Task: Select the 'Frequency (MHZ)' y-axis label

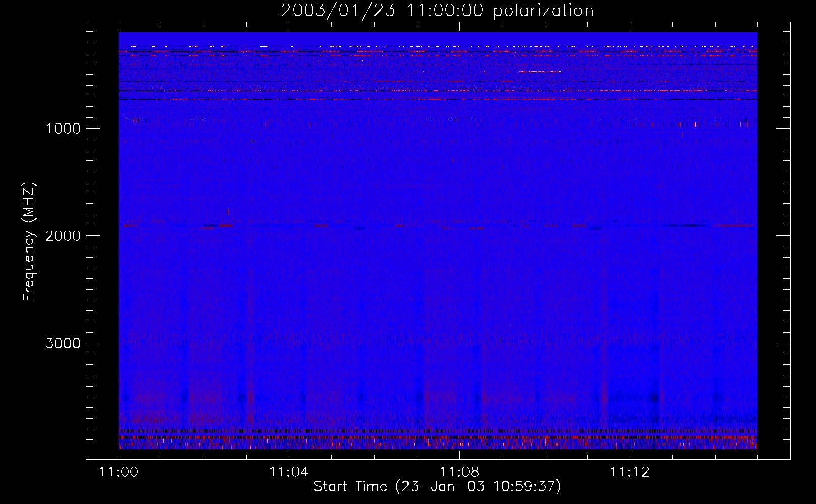Action: [x=29, y=242]
